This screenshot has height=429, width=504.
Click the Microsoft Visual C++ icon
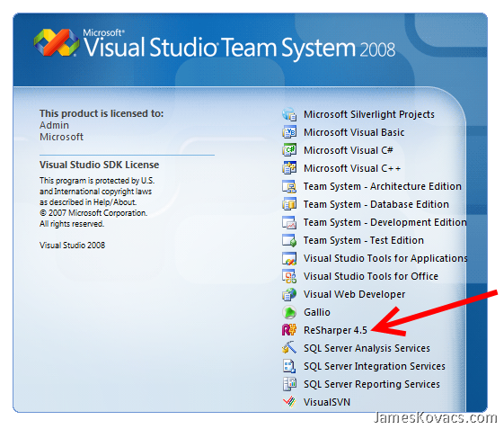[289, 168]
